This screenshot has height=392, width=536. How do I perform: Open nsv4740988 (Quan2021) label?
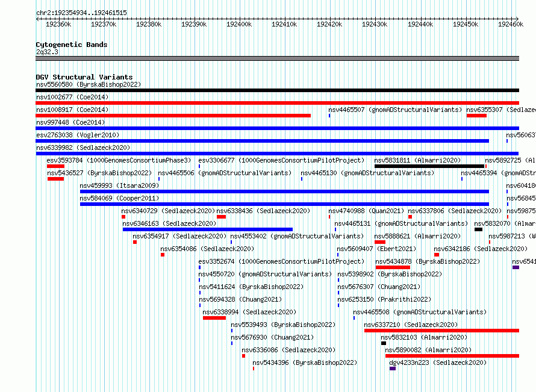366,211
